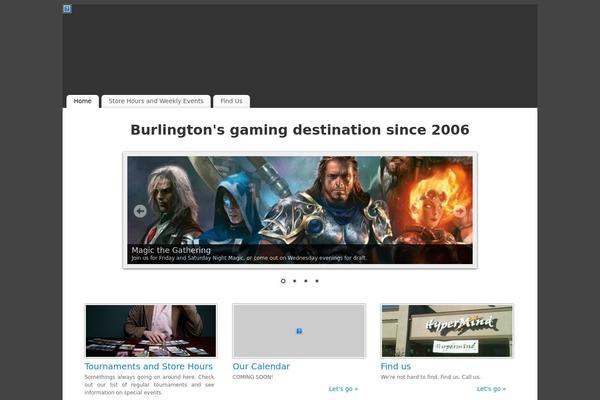The width and height of the screenshot is (600, 400).
Task: Click the We're not hard to find text
Action: 430,377
